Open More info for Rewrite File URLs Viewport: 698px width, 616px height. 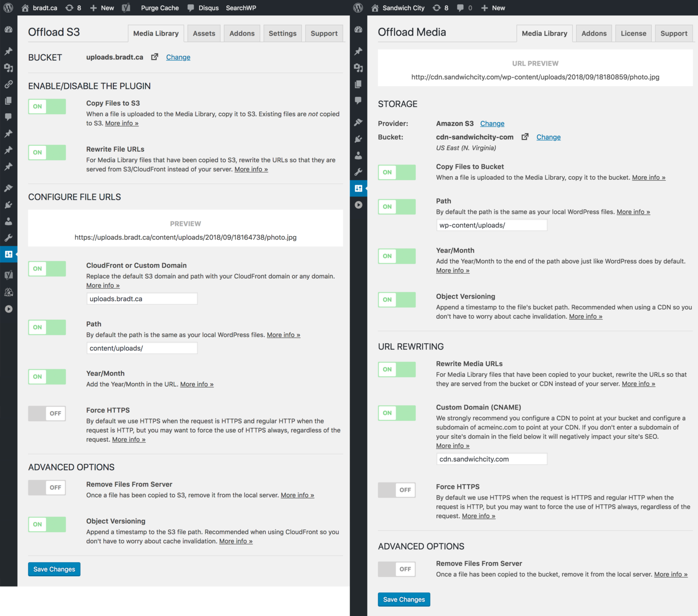pos(251,169)
